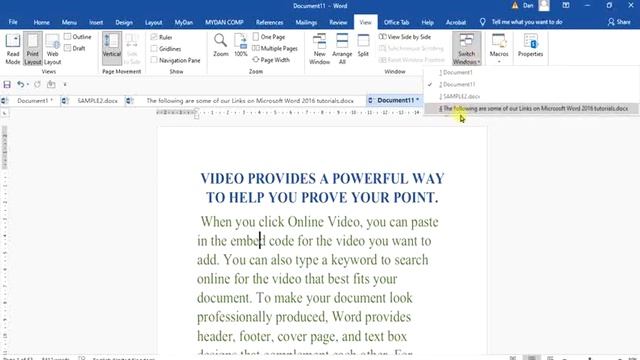
Task: Save the document from quick access
Action: tap(7, 84)
